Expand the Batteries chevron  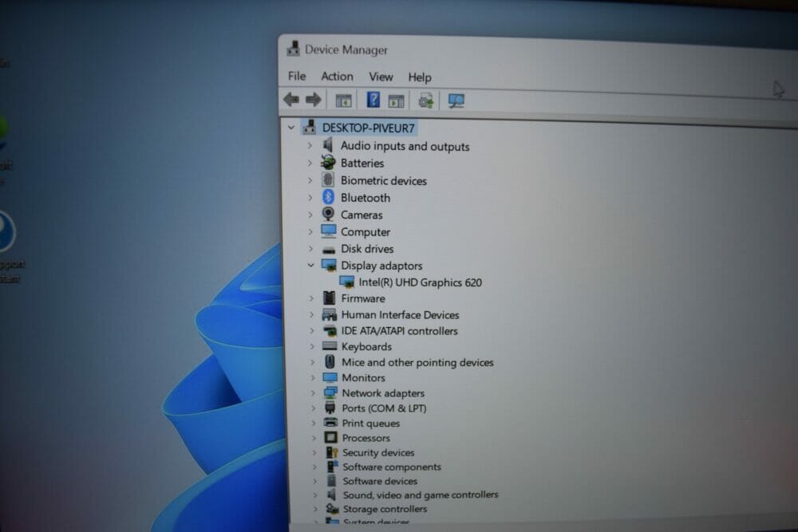pyautogui.click(x=310, y=163)
